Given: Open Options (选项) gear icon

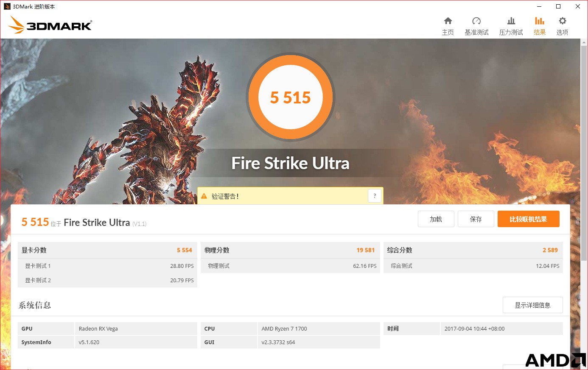Looking at the screenshot, I should tap(563, 21).
